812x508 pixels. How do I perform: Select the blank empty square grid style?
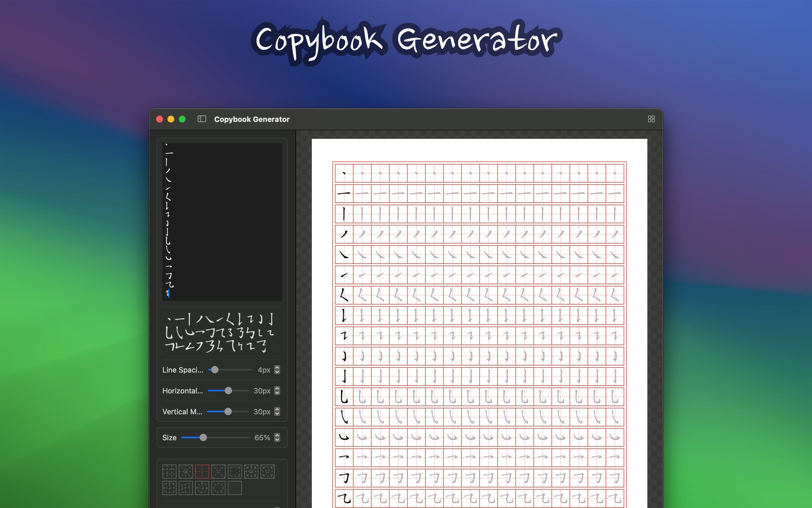[x=235, y=488]
